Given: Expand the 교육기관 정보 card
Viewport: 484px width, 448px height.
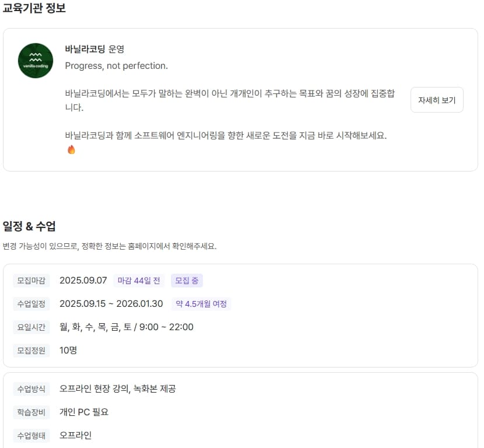Looking at the screenshot, I should (x=242, y=99).
